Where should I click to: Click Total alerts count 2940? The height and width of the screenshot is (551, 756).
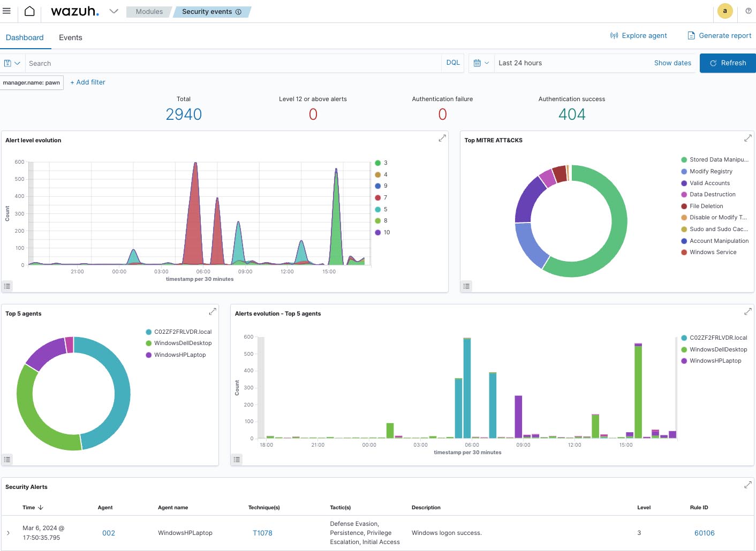pyautogui.click(x=184, y=114)
